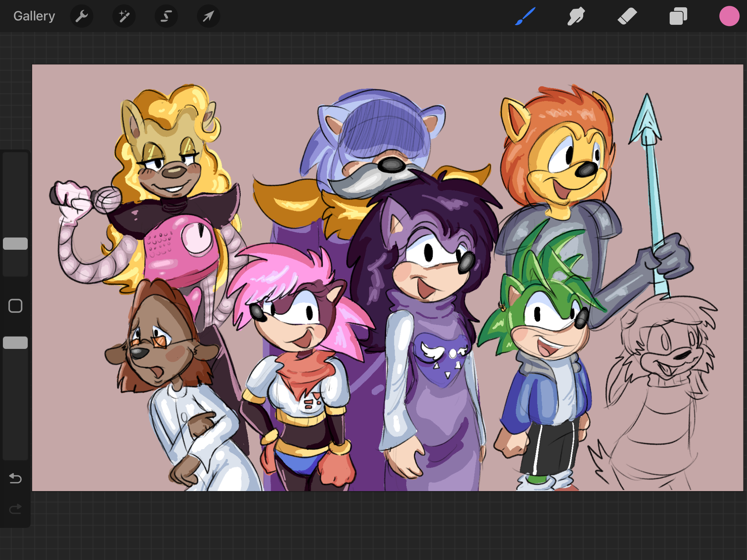Undo the last stroke
This screenshot has height=560, width=747.
coord(15,478)
